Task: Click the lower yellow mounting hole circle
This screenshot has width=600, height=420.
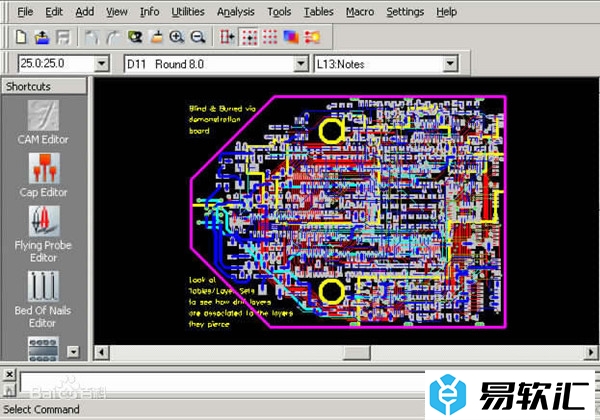Action: pyautogui.click(x=331, y=291)
